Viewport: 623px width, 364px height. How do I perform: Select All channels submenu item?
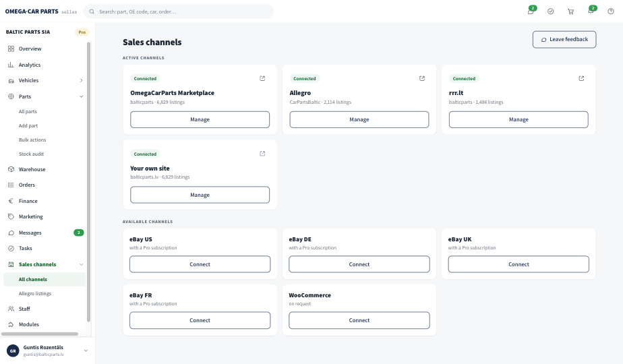44,279
